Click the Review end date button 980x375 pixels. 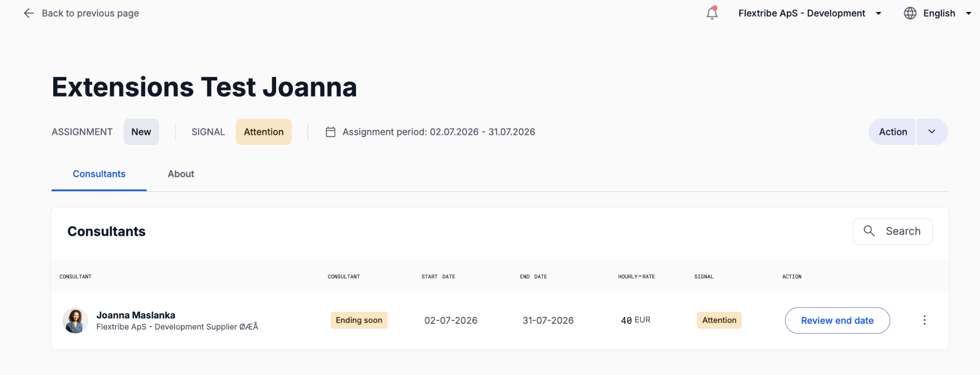click(x=837, y=320)
